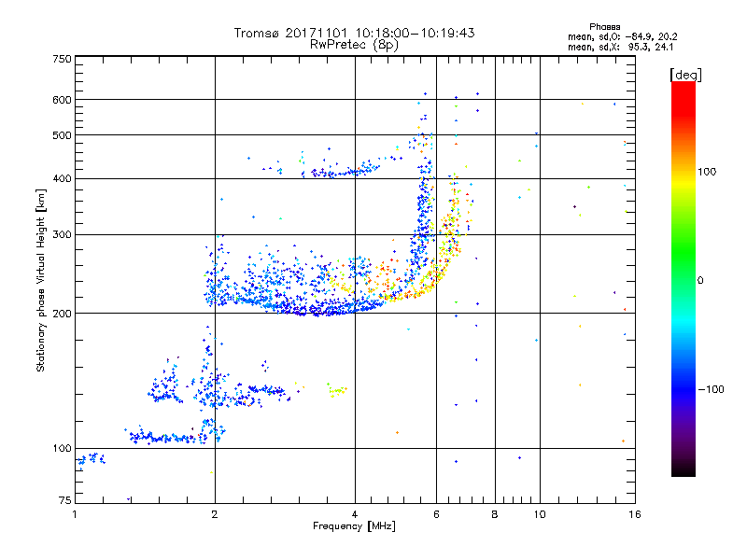Click the colorbar tick label '100'
747x560 pixels.
[707, 172]
